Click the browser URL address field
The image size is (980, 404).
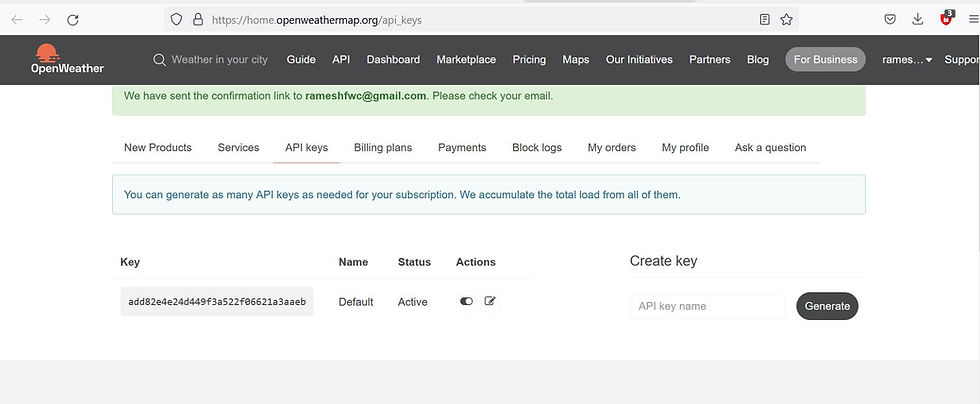[481, 20]
